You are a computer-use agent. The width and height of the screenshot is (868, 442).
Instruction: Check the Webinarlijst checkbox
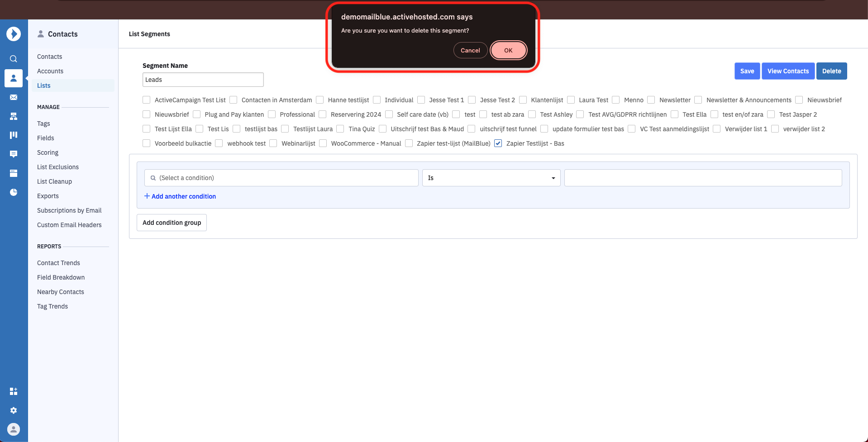click(x=273, y=143)
